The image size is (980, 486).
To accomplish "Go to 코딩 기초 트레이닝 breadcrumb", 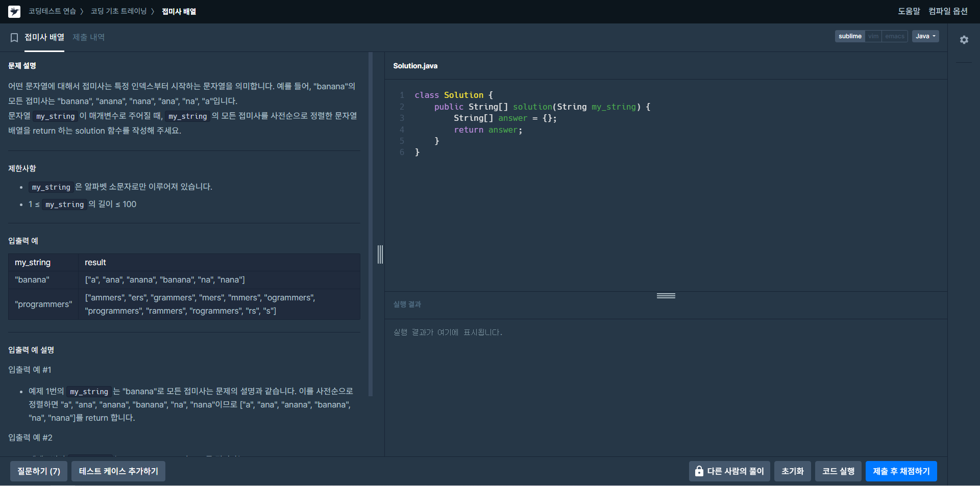I will click(118, 11).
